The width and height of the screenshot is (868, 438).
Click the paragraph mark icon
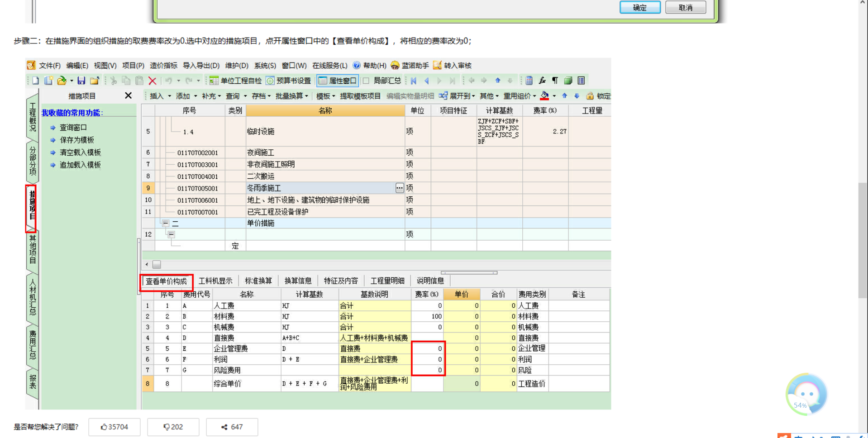555,81
